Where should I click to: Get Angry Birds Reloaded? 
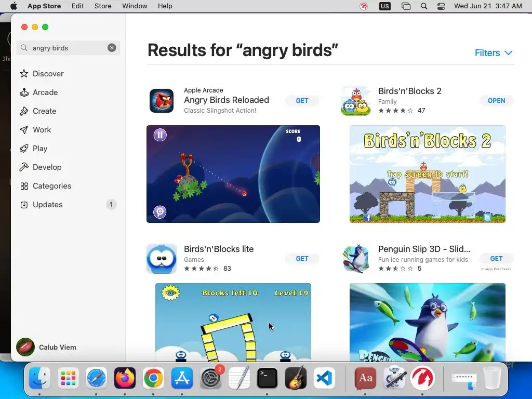pyautogui.click(x=302, y=101)
